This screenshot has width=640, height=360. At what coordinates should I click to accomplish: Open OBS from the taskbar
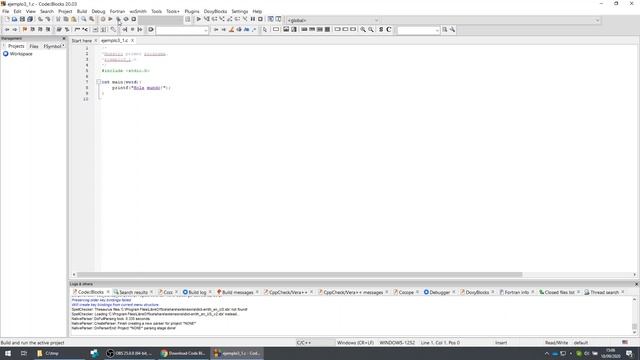coord(129,353)
